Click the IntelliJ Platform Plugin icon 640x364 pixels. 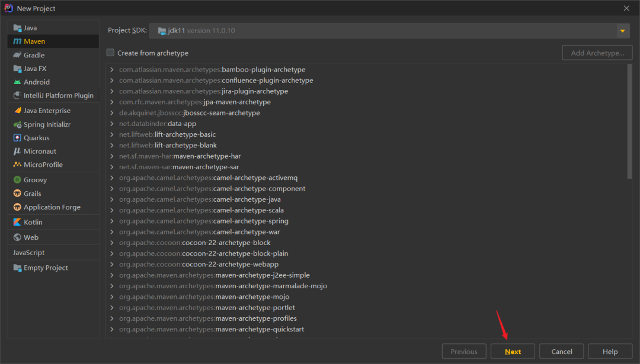click(17, 95)
